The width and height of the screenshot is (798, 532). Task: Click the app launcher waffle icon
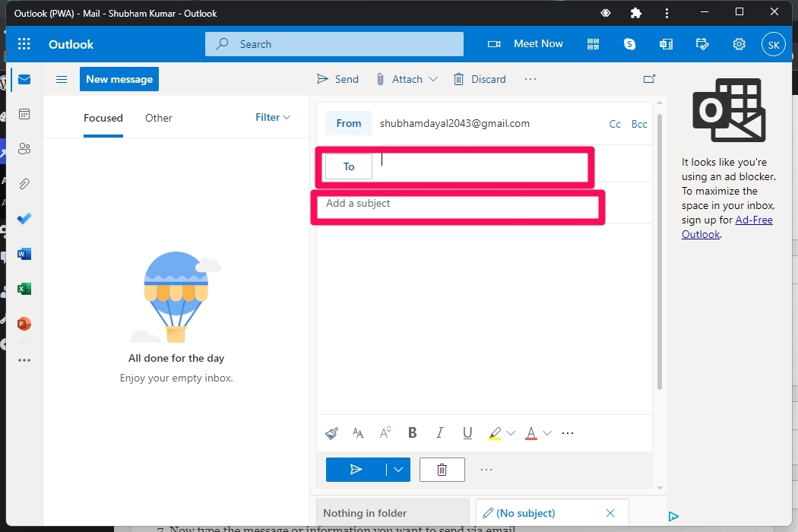pos(24,44)
